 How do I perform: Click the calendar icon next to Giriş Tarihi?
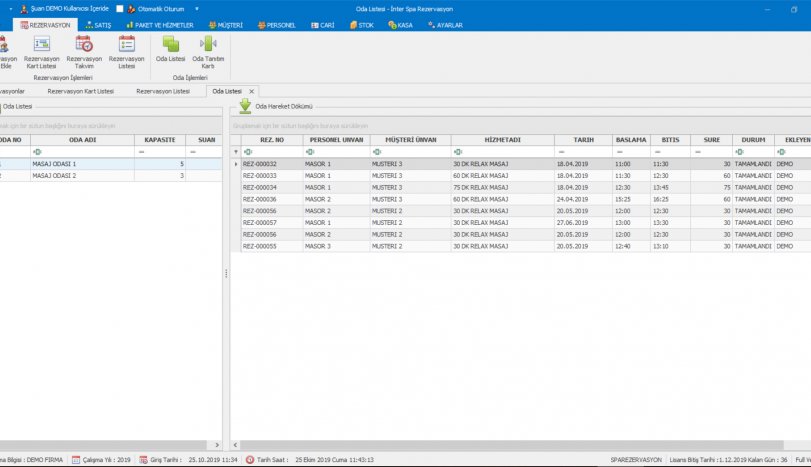coord(143,459)
